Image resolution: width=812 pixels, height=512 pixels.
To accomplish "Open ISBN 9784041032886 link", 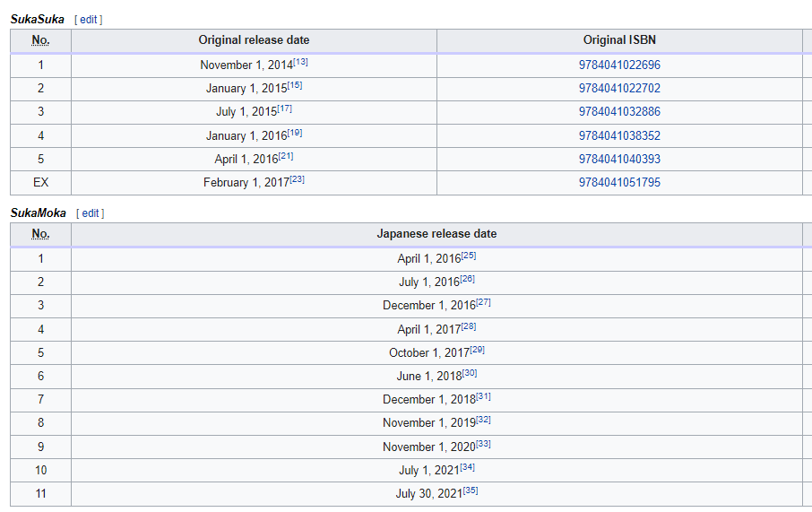I will pos(619,112).
